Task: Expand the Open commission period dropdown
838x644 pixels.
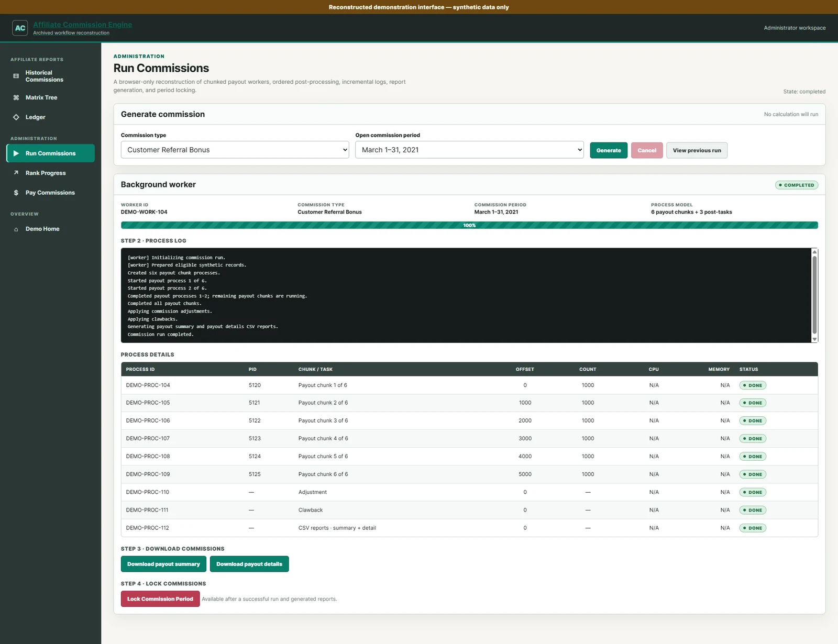Action: [469, 150]
